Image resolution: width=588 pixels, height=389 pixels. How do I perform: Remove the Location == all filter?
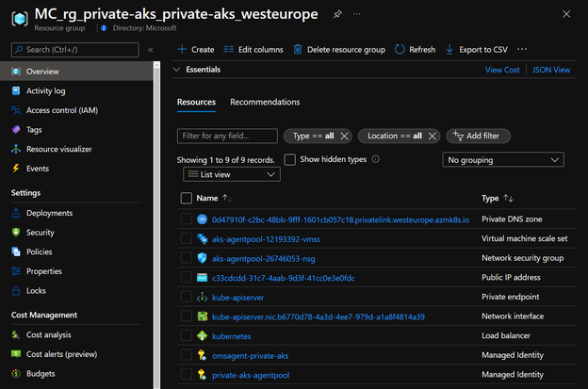click(432, 136)
